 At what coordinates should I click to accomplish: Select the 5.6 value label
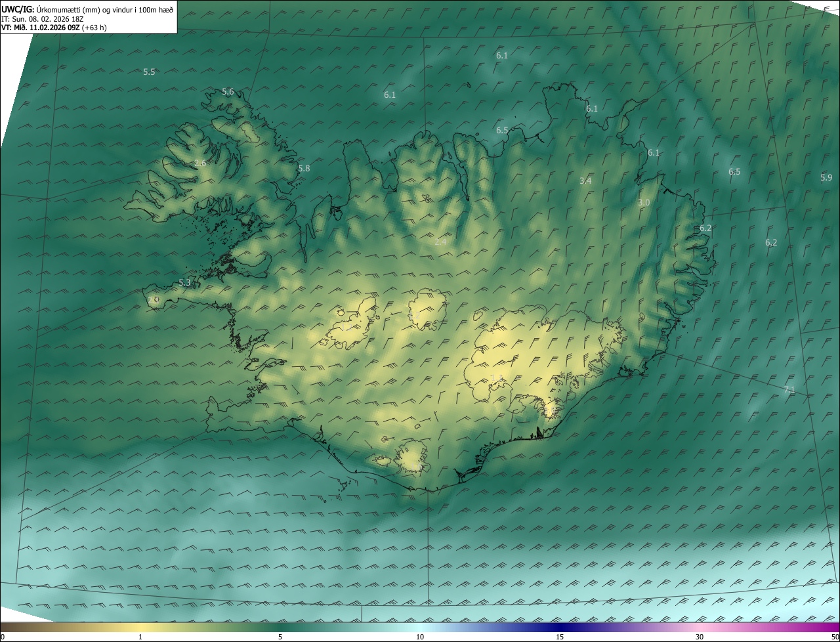click(228, 92)
